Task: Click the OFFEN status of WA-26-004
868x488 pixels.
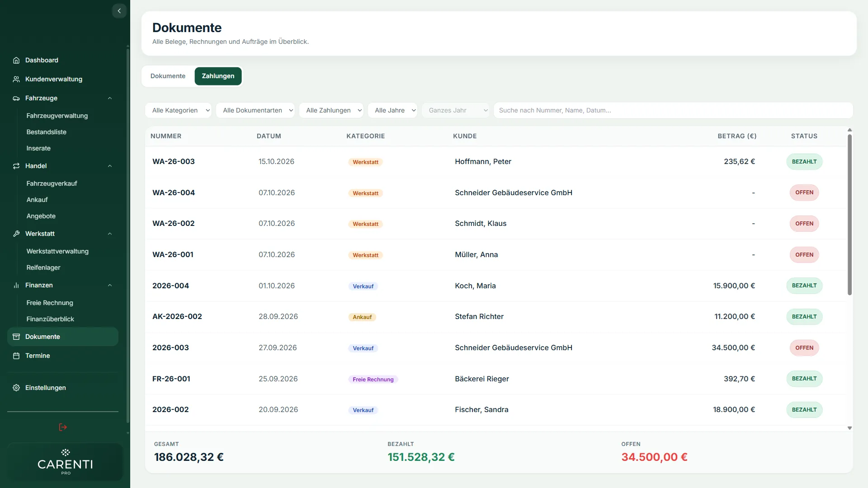Action: click(804, 192)
